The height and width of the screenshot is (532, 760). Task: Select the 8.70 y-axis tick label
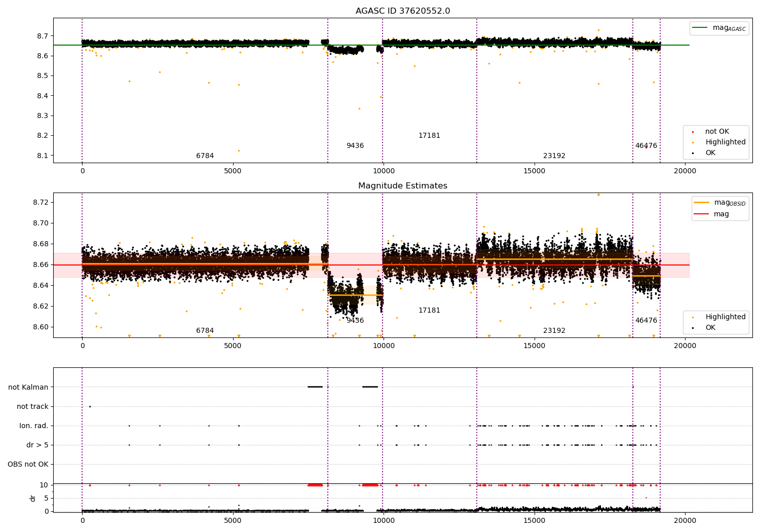(40, 223)
